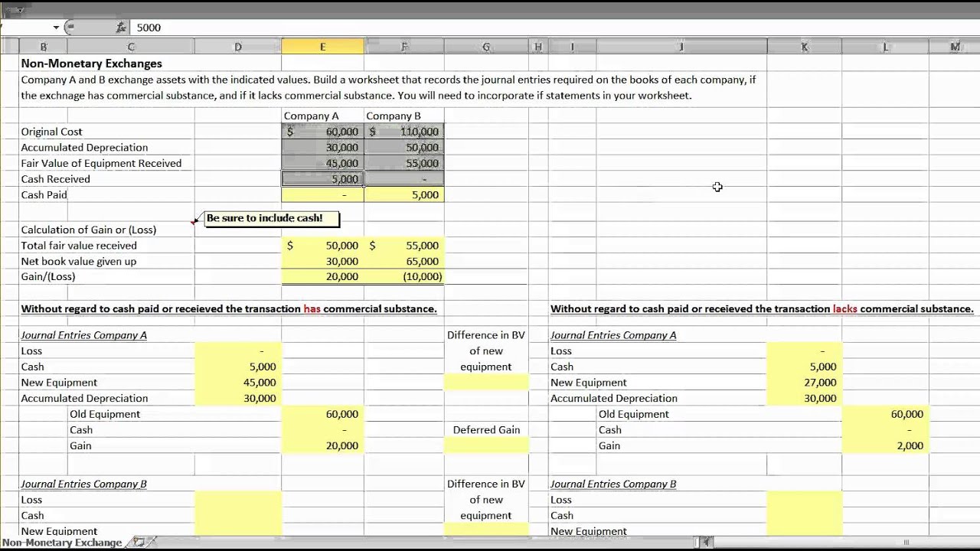Select column K header
Screen dimensions: 980x551
tap(805, 47)
